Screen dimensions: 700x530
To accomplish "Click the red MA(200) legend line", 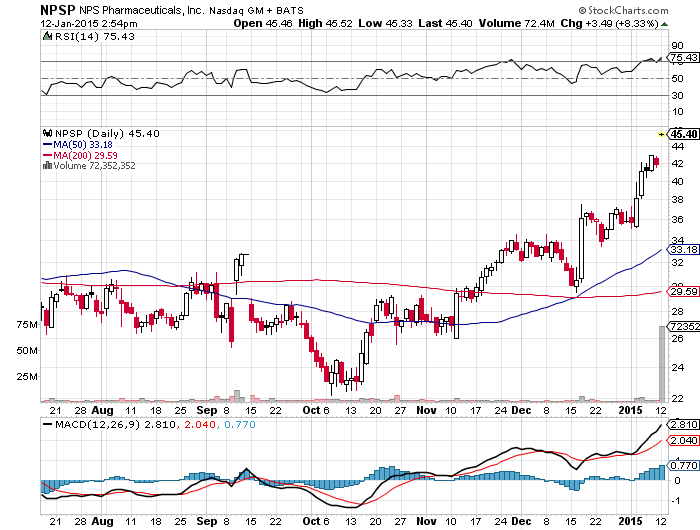I will click(x=48, y=155).
